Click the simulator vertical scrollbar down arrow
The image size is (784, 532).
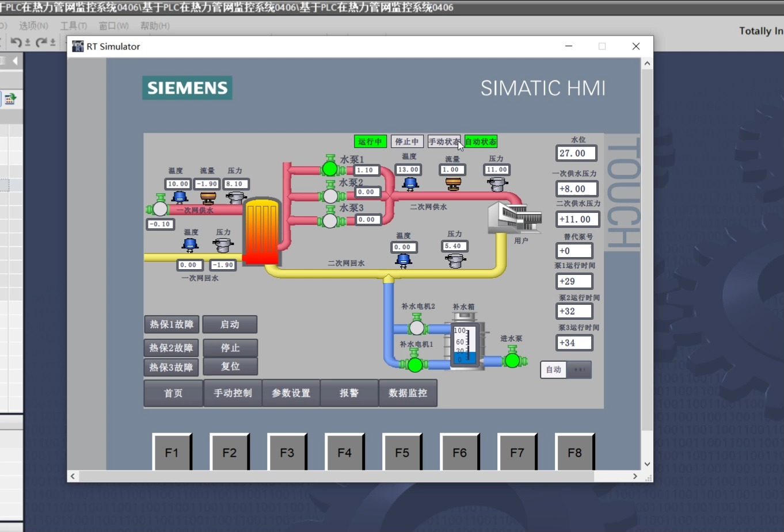(x=647, y=464)
